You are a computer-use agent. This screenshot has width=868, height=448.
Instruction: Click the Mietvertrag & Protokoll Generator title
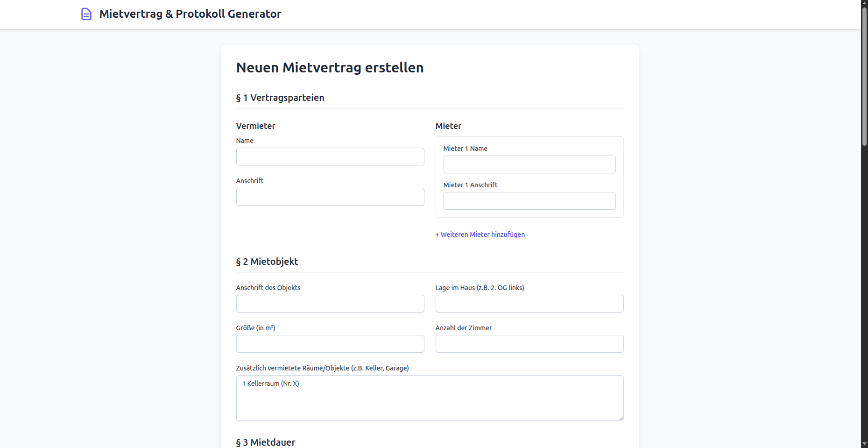click(190, 14)
